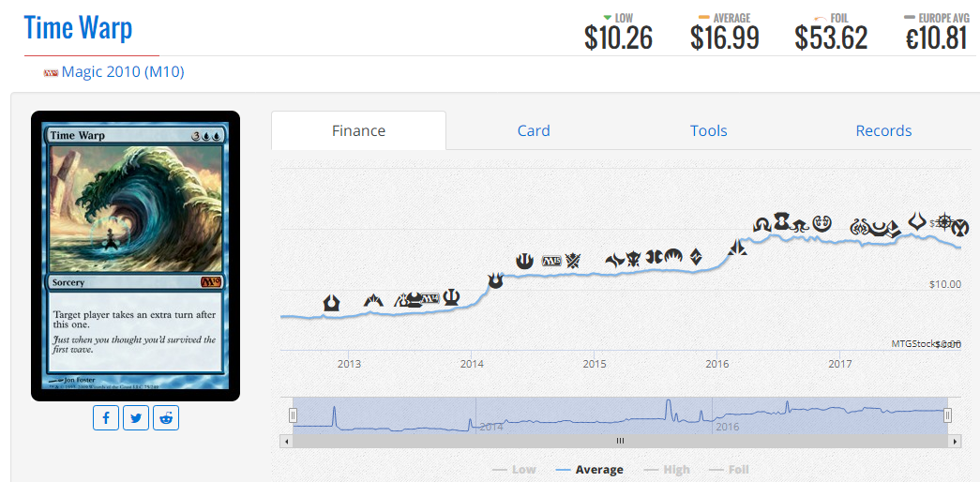Image resolution: width=980 pixels, height=482 pixels.
Task: Share card on Twitter
Action: coord(136,418)
